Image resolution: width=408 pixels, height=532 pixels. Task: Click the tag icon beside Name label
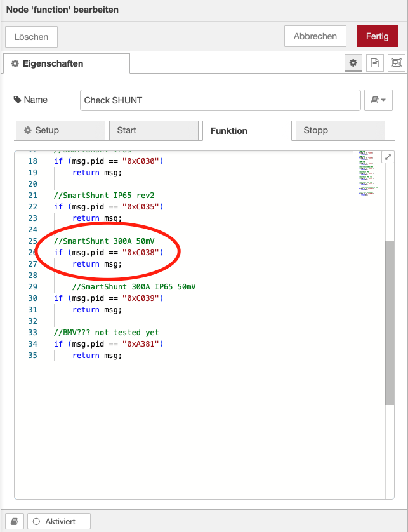click(17, 100)
